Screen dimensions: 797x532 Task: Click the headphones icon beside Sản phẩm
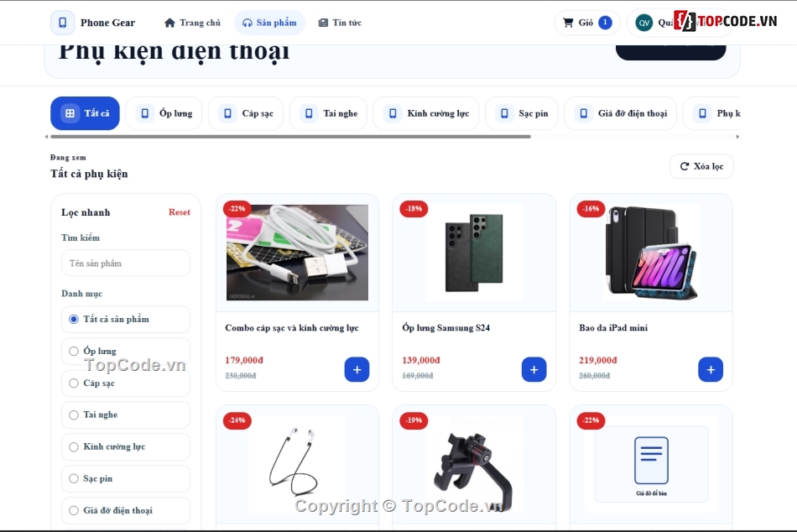[x=247, y=23]
